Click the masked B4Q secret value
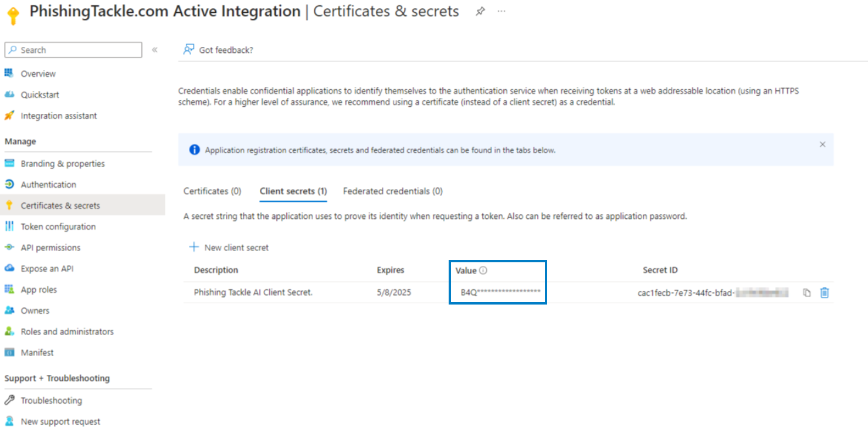This screenshot has width=868, height=443. point(500,292)
